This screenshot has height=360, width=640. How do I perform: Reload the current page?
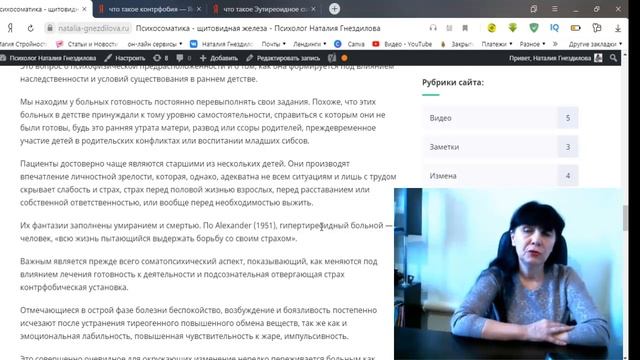pos(31,28)
